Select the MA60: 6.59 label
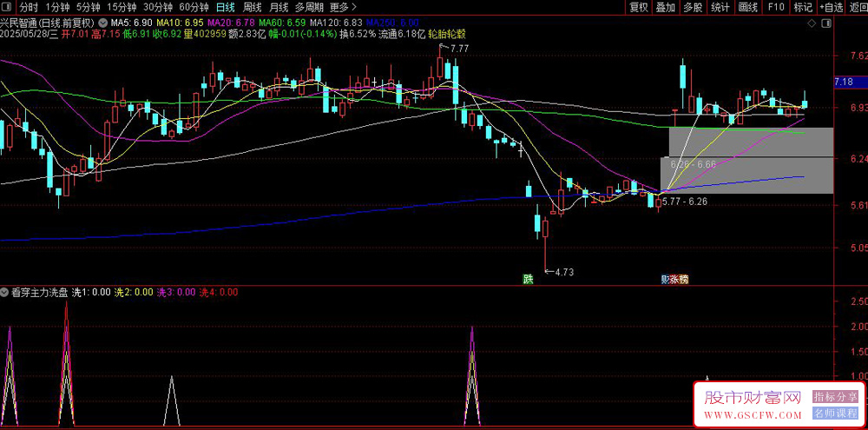868x430 pixels. click(282, 23)
